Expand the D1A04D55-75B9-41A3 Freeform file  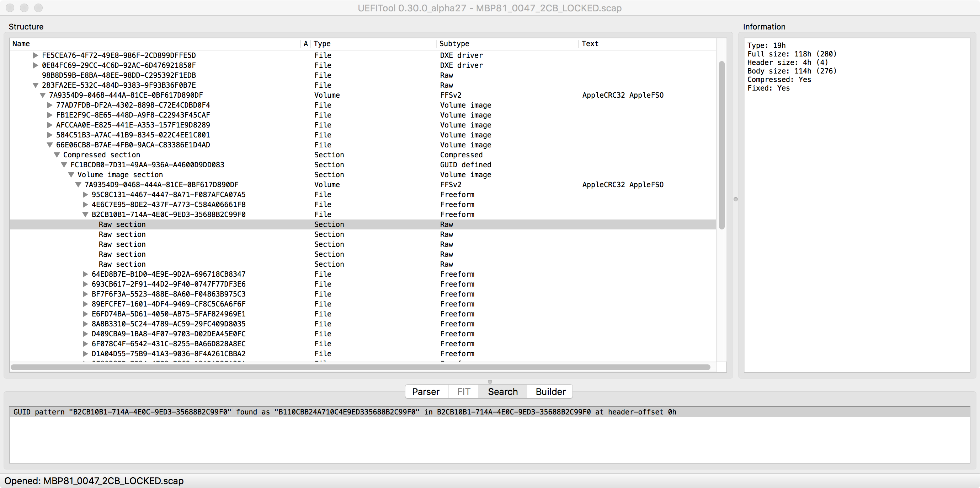(x=85, y=353)
